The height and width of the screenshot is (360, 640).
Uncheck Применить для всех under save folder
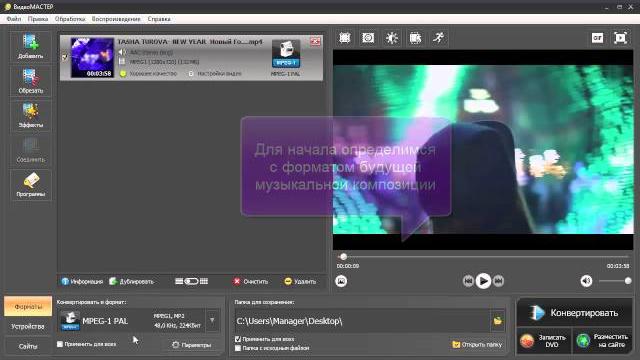(x=238, y=339)
